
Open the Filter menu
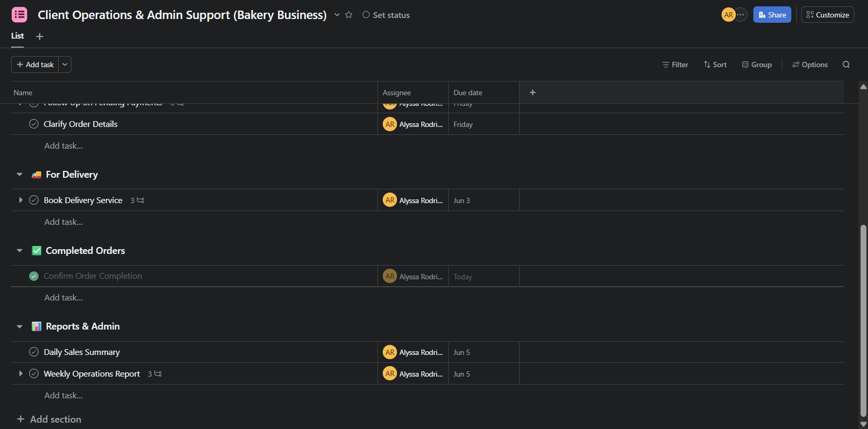click(x=675, y=65)
